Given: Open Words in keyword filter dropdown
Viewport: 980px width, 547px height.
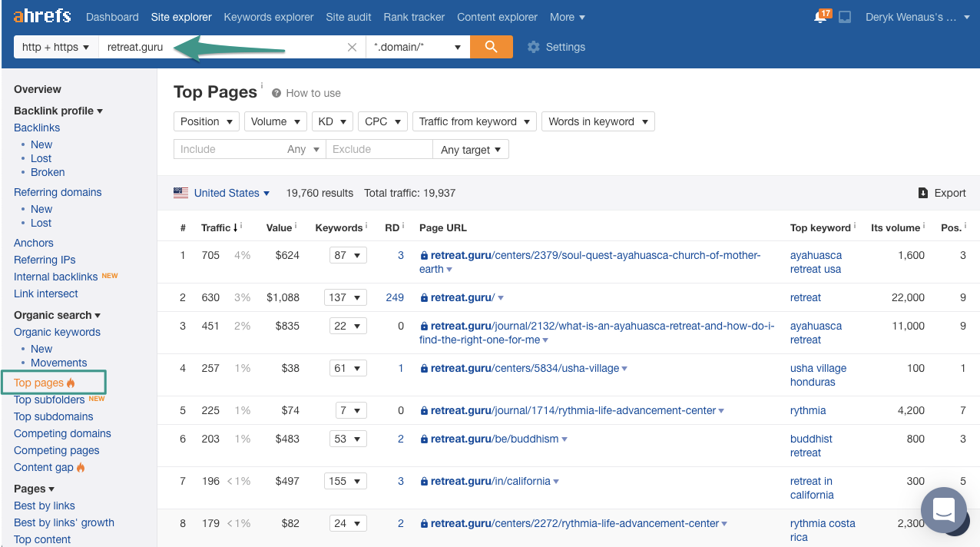Looking at the screenshot, I should pos(598,121).
